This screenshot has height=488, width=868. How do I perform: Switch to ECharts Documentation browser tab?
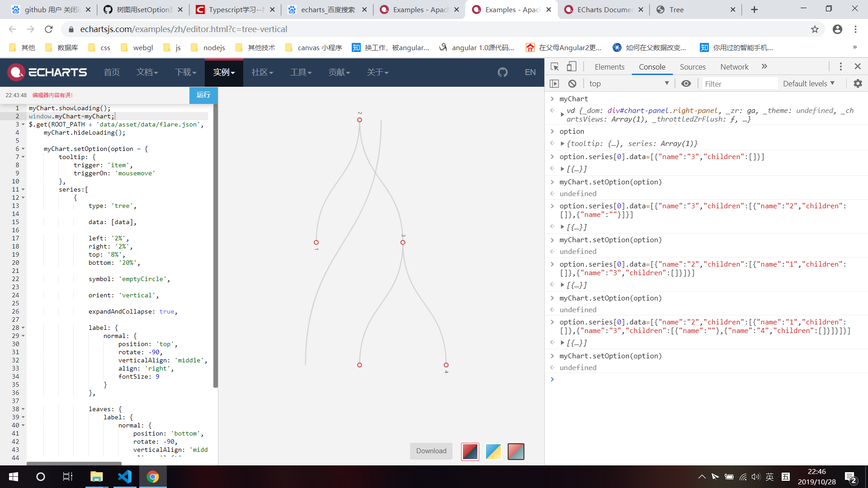point(605,9)
